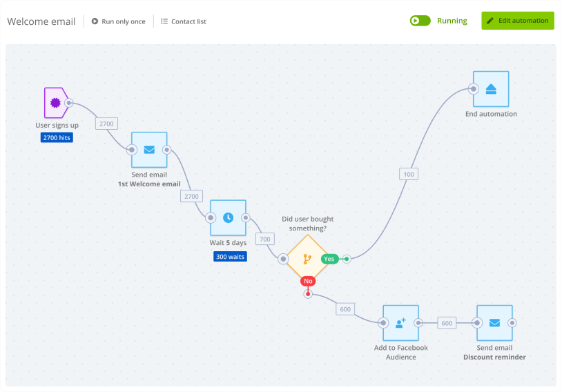Select the Discount reminder email node
Screen dimensions: 562x392
pyautogui.click(x=494, y=323)
